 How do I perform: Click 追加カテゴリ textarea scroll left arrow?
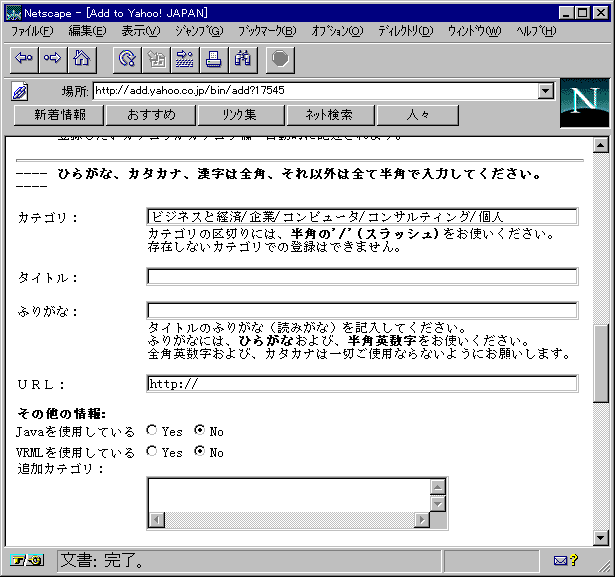157,520
